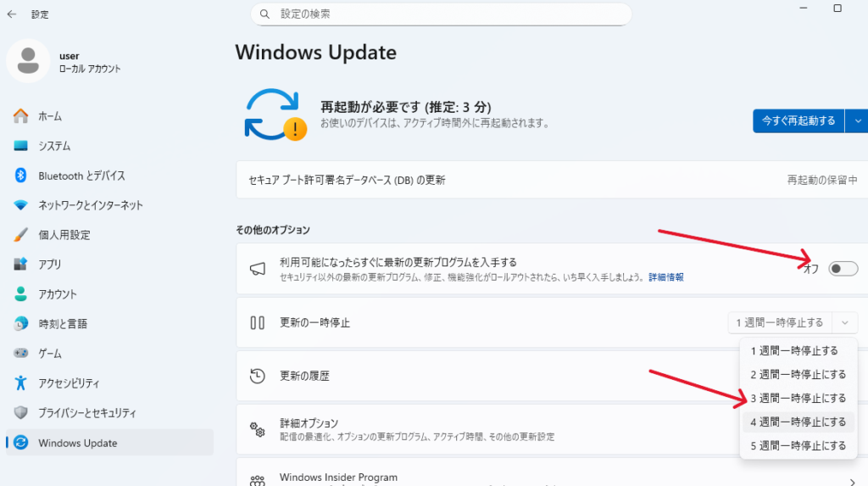Collapse the pause duration dropdown chevron
868x486 pixels.
click(x=845, y=322)
